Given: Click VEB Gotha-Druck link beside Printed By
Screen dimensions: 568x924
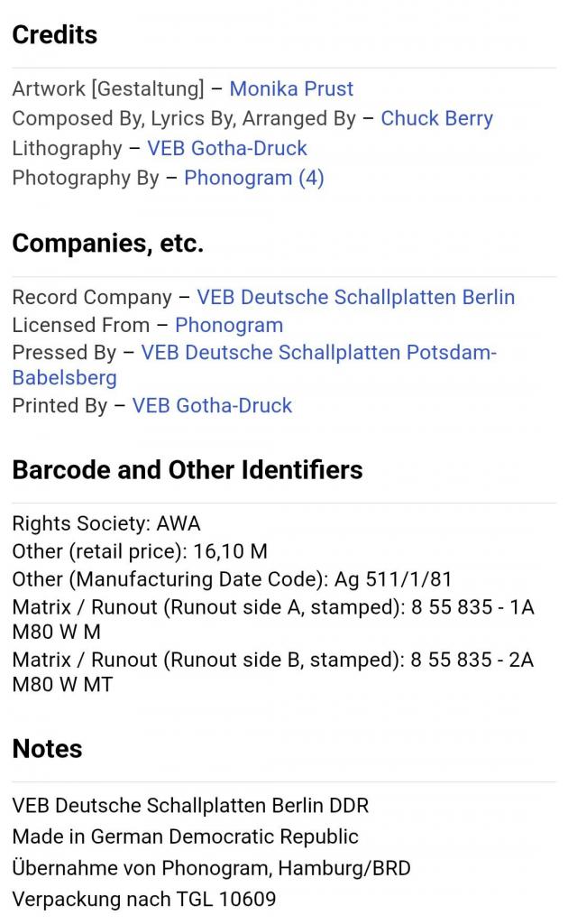Looking at the screenshot, I should 212,406.
